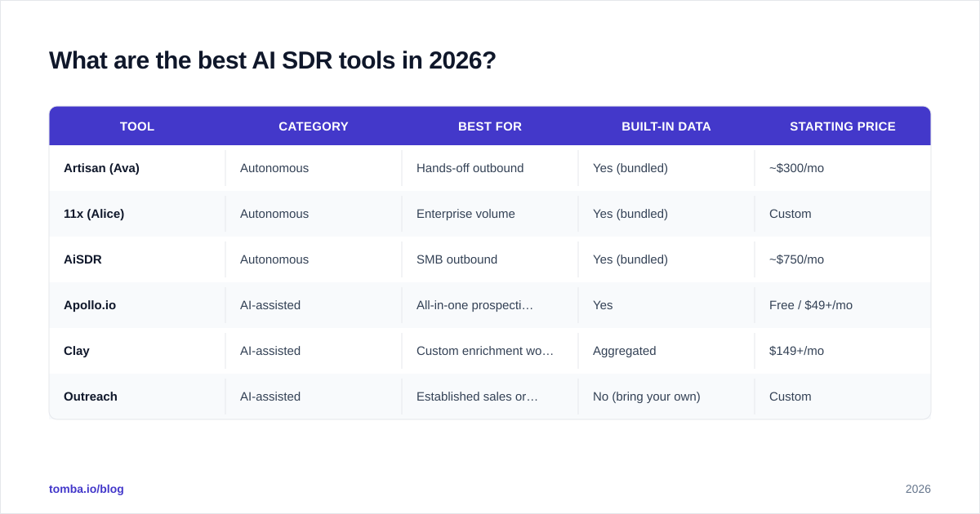Click Custom price in the 11x row

click(x=791, y=214)
